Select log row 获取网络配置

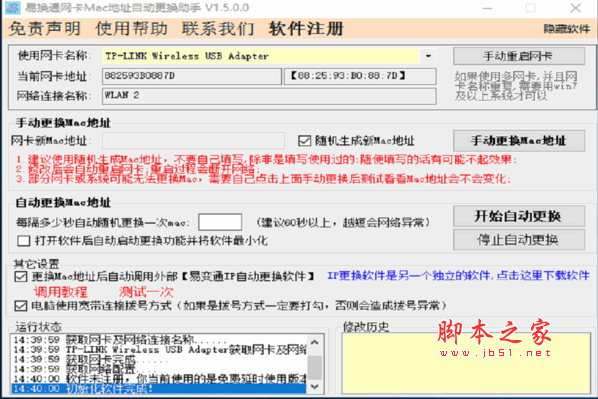[x=159, y=369]
